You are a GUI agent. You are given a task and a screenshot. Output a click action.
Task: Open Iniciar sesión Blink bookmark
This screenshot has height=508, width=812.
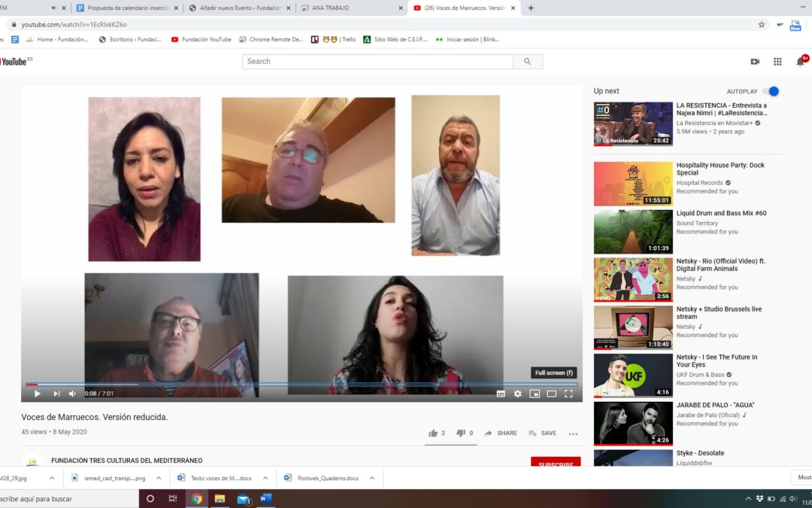pyautogui.click(x=468, y=39)
